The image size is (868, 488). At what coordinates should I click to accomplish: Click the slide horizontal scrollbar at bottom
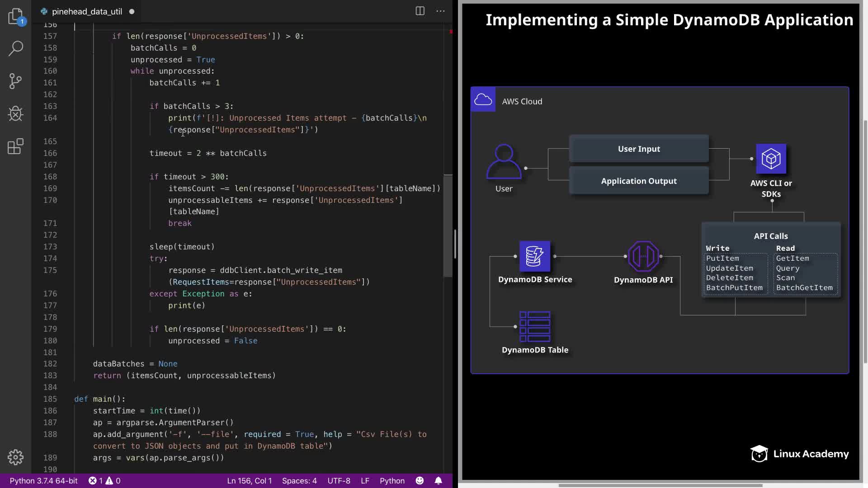660,485
